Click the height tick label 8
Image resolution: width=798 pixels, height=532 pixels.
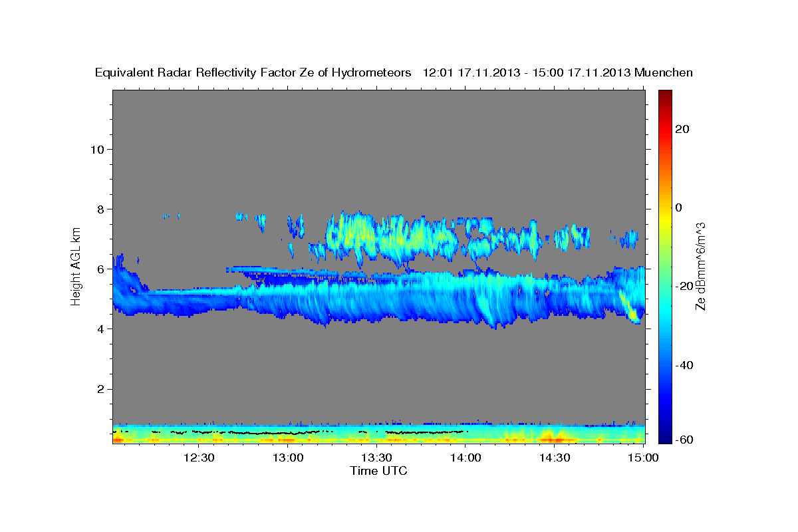tap(101, 209)
